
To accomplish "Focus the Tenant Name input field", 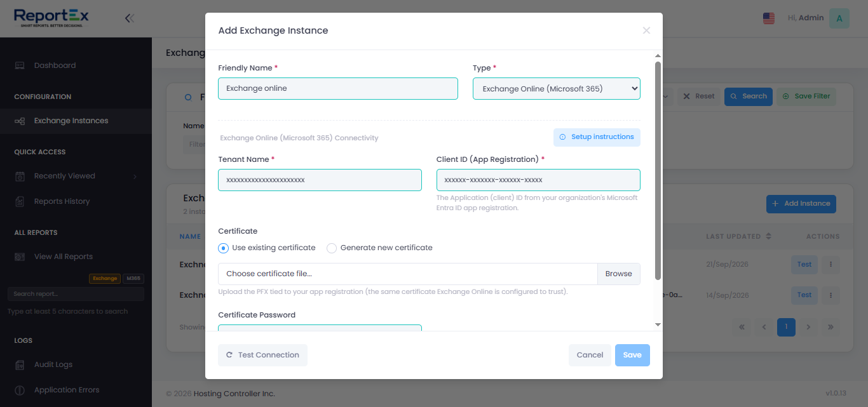I will point(320,180).
